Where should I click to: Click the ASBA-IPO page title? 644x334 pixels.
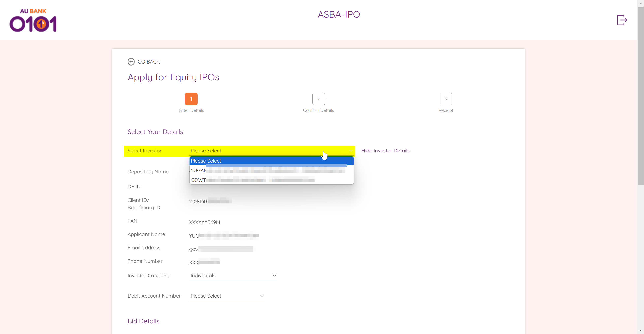coord(339,14)
